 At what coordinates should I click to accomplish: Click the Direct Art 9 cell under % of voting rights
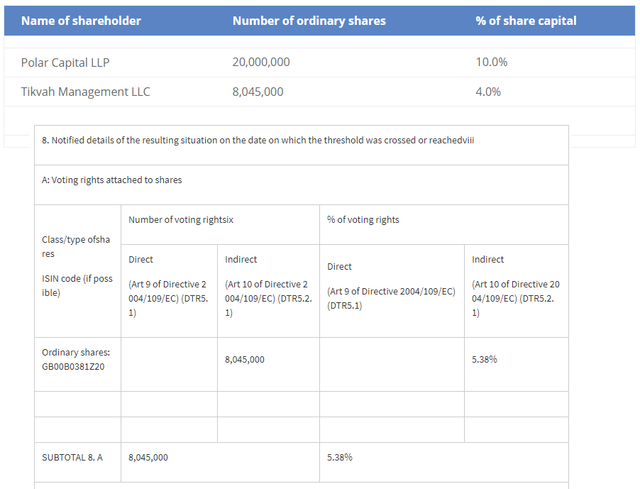pyautogui.click(x=392, y=291)
